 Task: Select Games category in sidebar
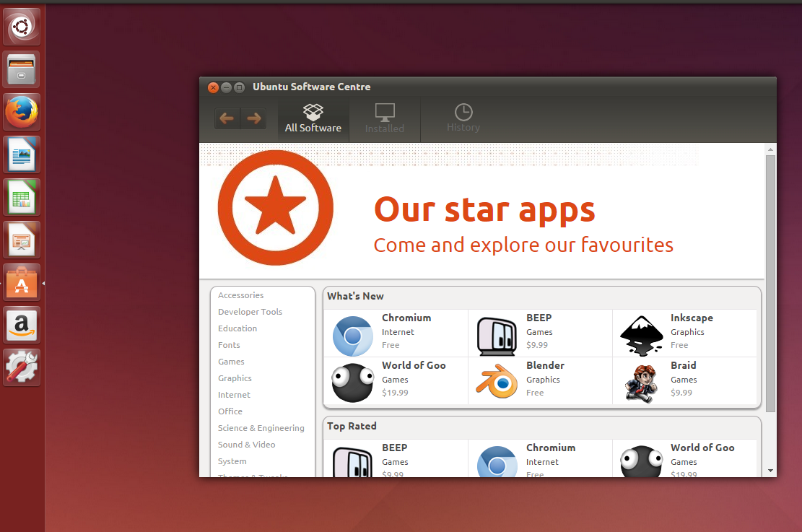(x=231, y=362)
